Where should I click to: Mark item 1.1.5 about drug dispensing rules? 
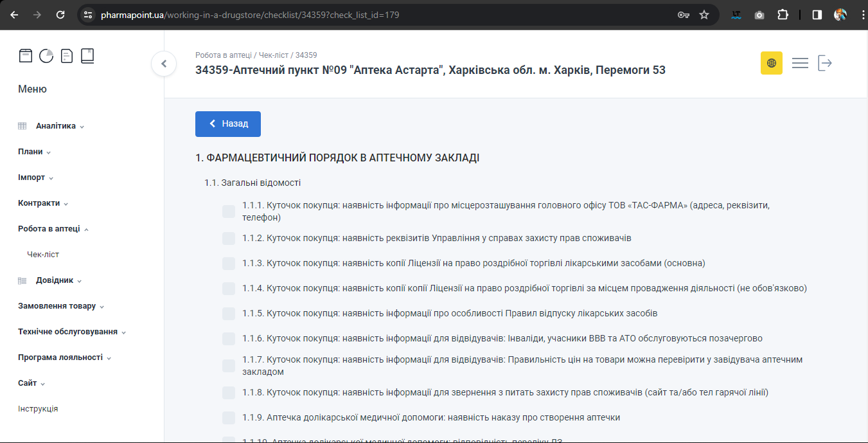229,314
